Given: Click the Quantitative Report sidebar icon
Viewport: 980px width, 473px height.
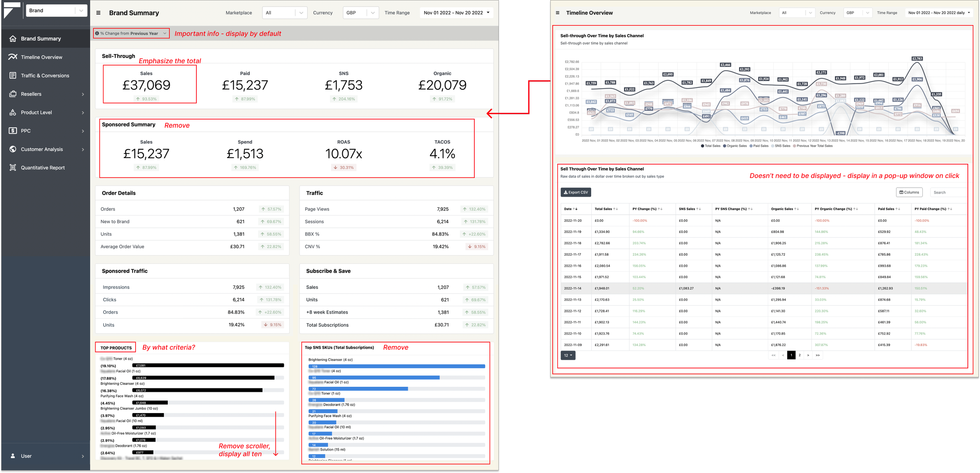Looking at the screenshot, I should pos(13,167).
